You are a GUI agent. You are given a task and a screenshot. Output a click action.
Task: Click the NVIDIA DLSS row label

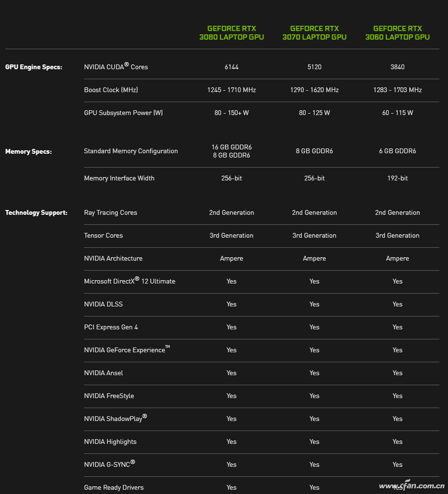pos(104,305)
